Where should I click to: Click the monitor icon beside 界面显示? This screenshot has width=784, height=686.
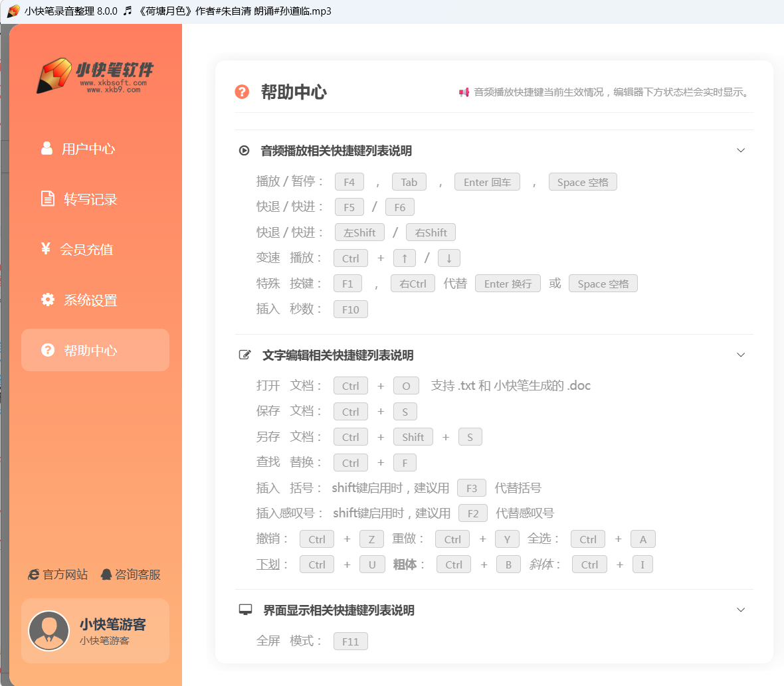(x=245, y=610)
